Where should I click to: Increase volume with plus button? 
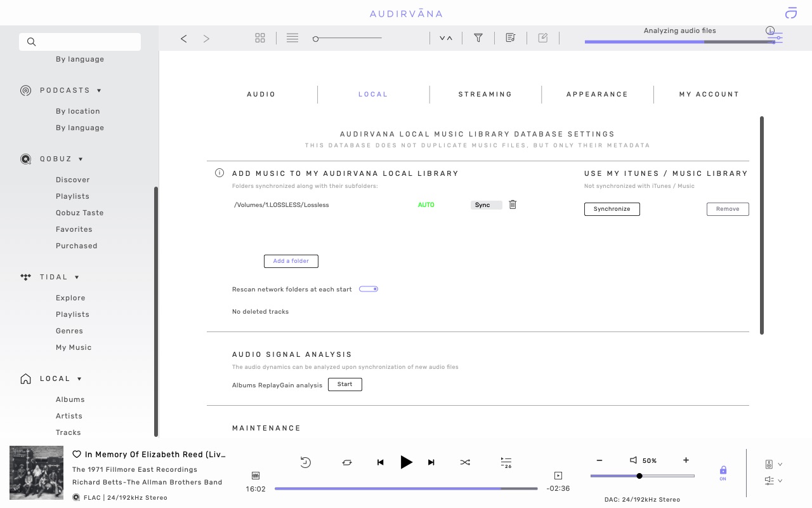click(x=686, y=460)
